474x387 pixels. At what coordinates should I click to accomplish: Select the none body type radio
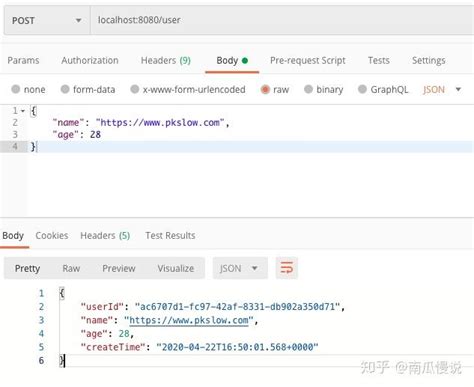click(16, 89)
